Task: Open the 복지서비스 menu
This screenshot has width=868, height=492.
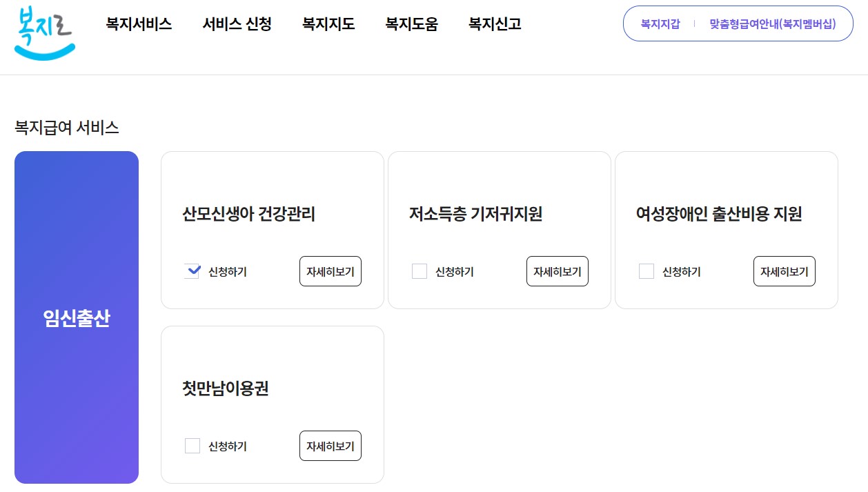Action: [x=139, y=23]
